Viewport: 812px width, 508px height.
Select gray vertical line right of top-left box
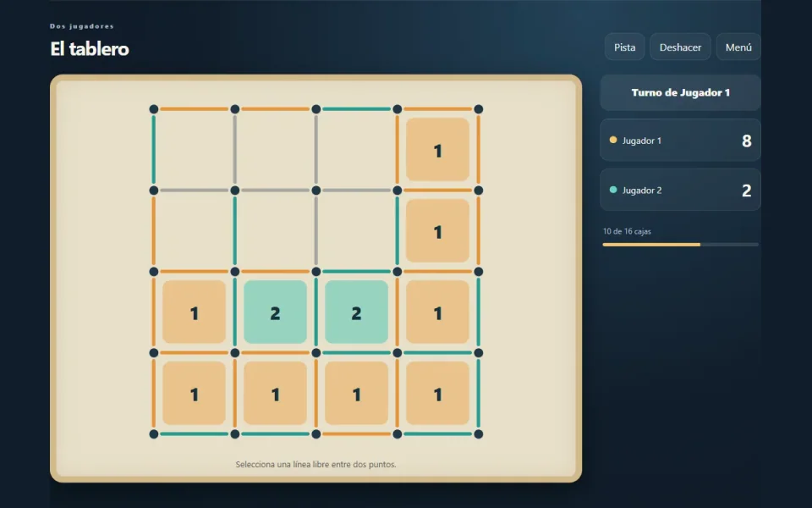coord(235,150)
